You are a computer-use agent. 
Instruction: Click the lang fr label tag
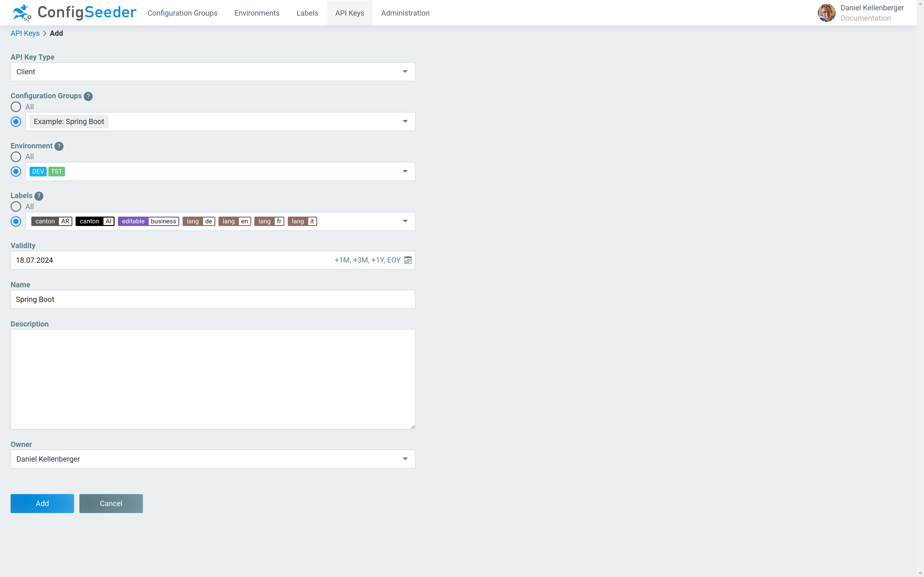tap(269, 221)
